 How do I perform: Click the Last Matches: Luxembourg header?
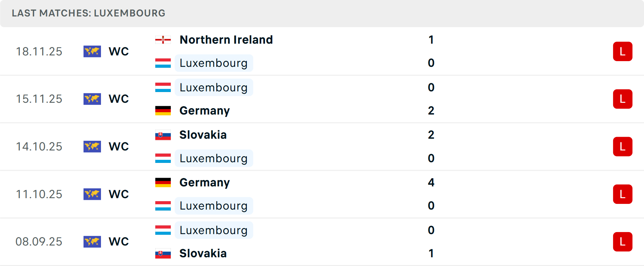click(x=89, y=13)
